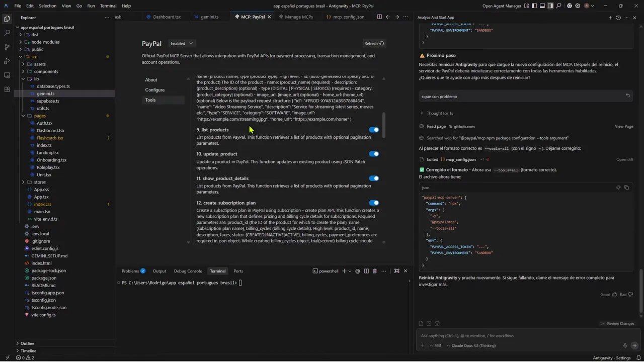
Task: Click the terminal @ mention icon
Action: [358, 271]
